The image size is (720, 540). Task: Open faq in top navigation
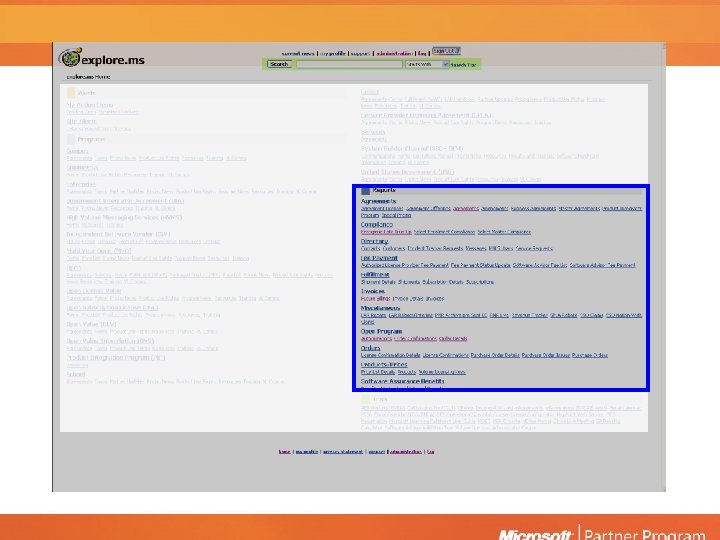[x=422, y=54]
